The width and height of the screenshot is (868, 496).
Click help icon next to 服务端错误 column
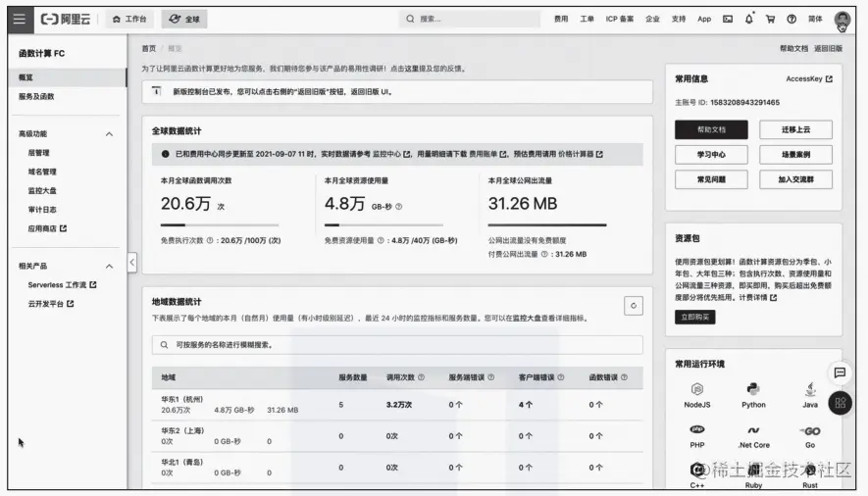[x=490, y=377]
